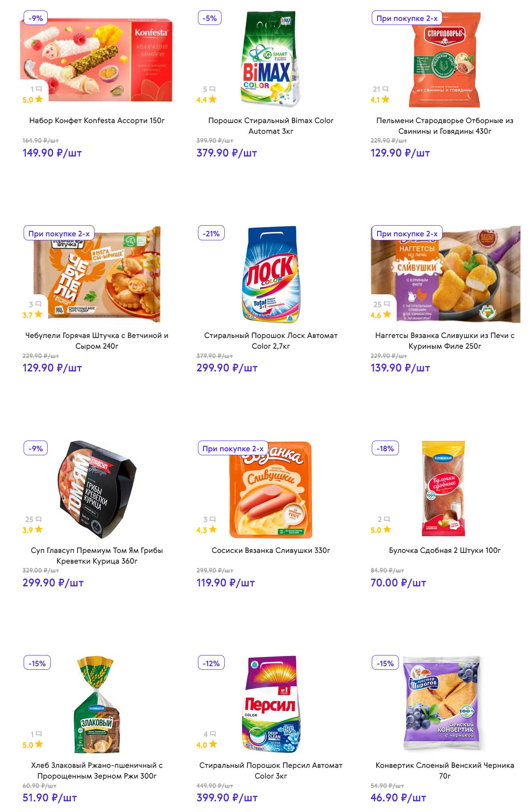Open Стиральный Порошок Лоск Автомат Color link
The image size is (530, 812).
point(271,341)
